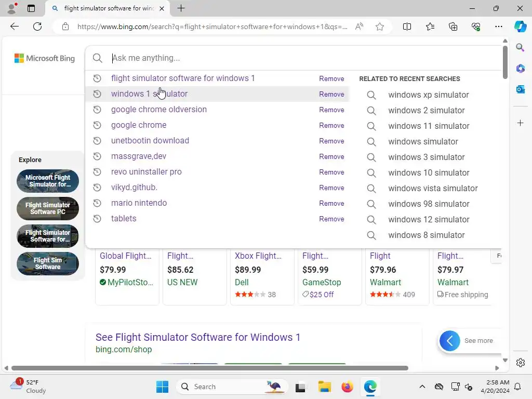
Task: Open Edge profile icon
Action: click(12, 8)
